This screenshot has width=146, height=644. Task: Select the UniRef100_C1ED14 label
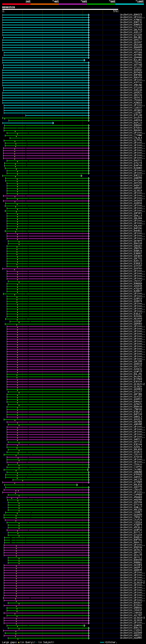point(131,522)
